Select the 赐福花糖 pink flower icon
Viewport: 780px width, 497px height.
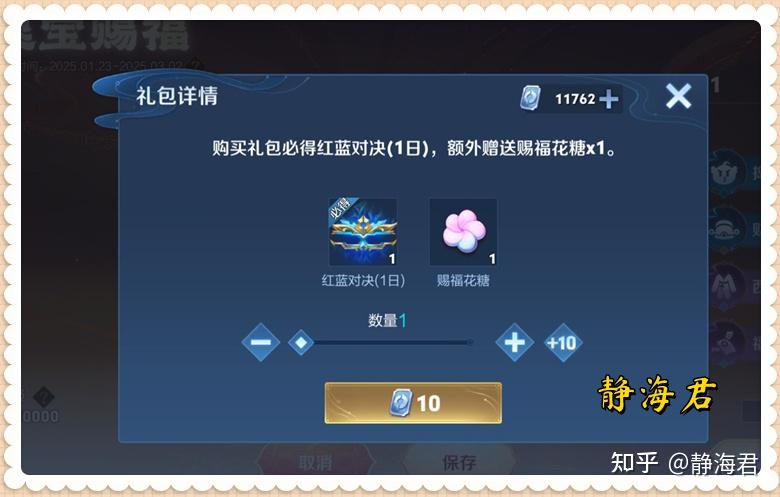point(463,232)
